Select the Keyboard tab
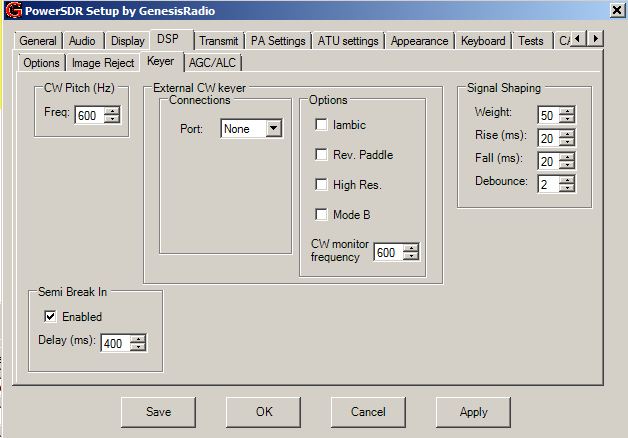Viewport: 628px width, 438px height. pyautogui.click(x=483, y=41)
